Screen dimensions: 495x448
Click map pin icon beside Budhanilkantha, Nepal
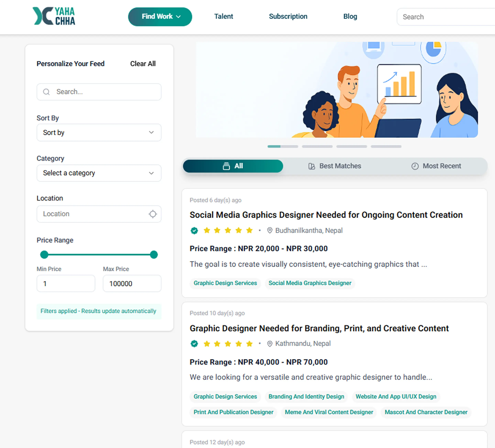tap(270, 230)
